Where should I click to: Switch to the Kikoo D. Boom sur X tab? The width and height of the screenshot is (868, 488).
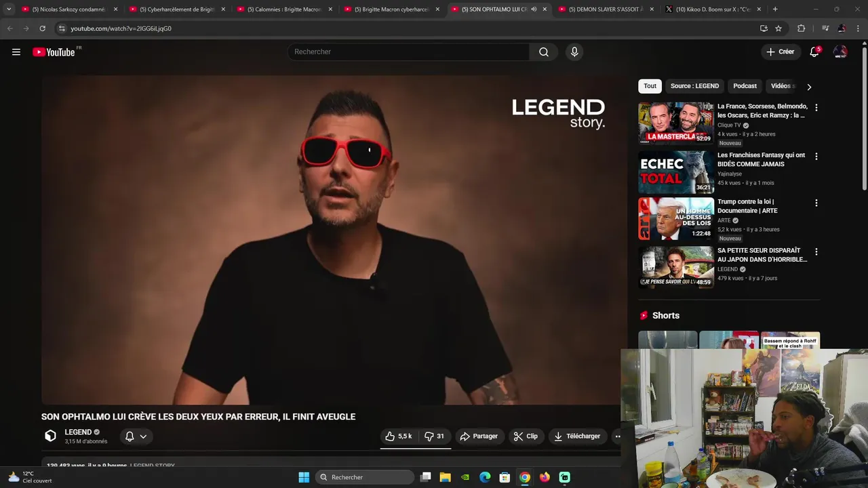coord(713,9)
